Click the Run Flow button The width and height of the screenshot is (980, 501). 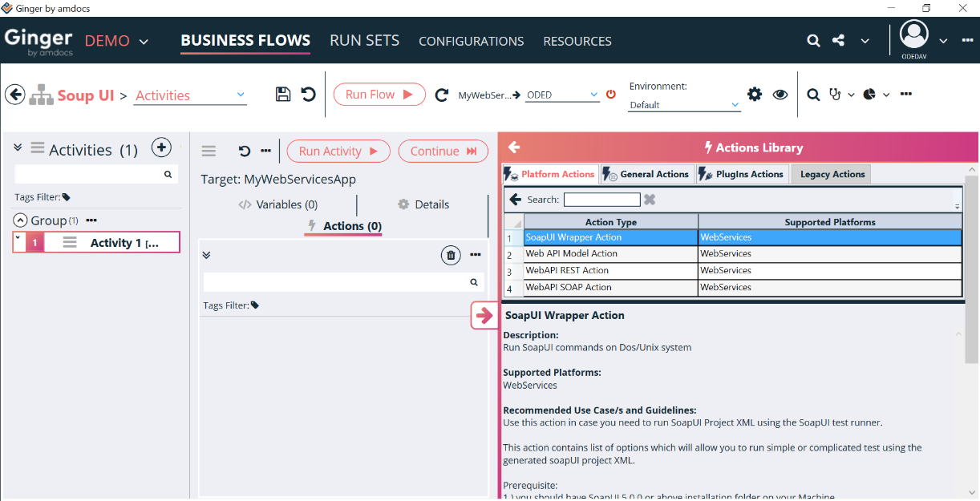pos(379,95)
